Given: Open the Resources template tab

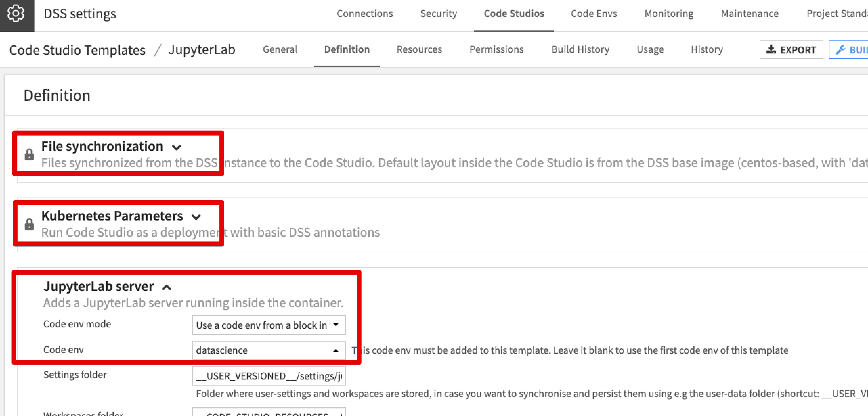Looking at the screenshot, I should (419, 49).
